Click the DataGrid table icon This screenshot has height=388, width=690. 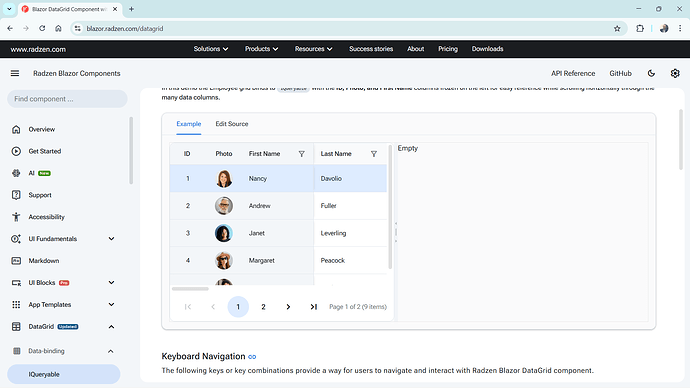coord(16,326)
